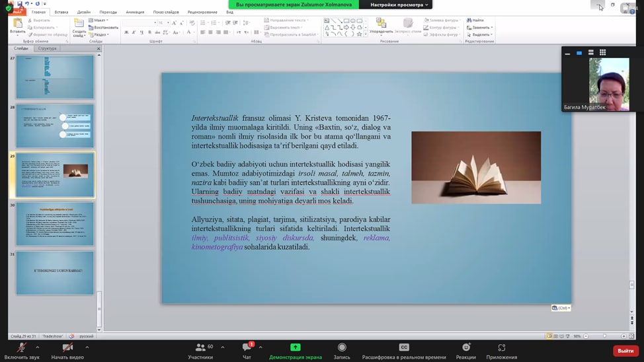Viewport: 644px width, 362px height.
Task: Toggle bold (Ж) formatting
Action: pyautogui.click(x=126, y=32)
